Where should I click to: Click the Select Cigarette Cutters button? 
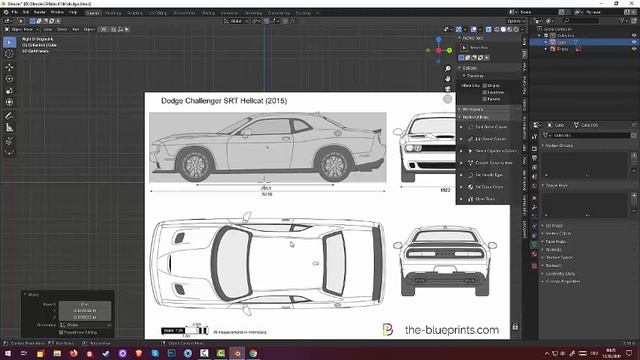coord(492,151)
